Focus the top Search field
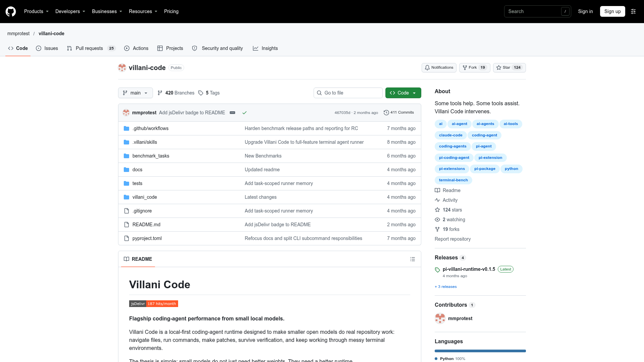This screenshot has height=362, width=644. tap(537, 11)
